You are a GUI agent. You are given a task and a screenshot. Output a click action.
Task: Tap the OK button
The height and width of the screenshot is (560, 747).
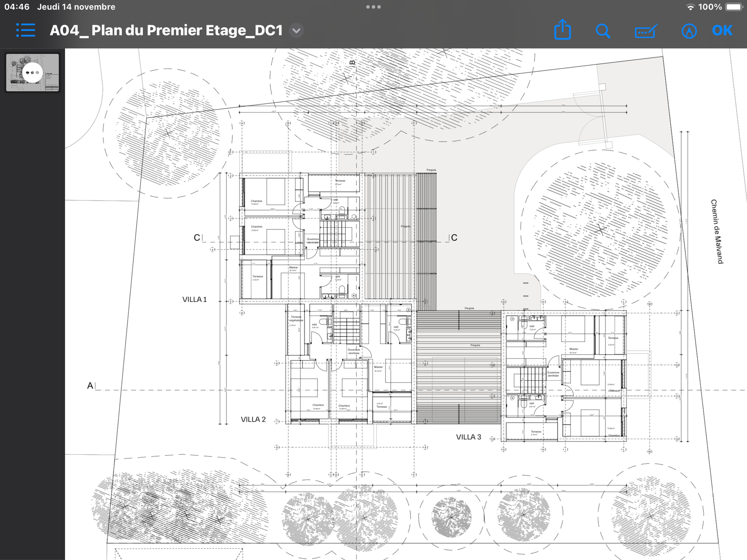pyautogui.click(x=722, y=30)
